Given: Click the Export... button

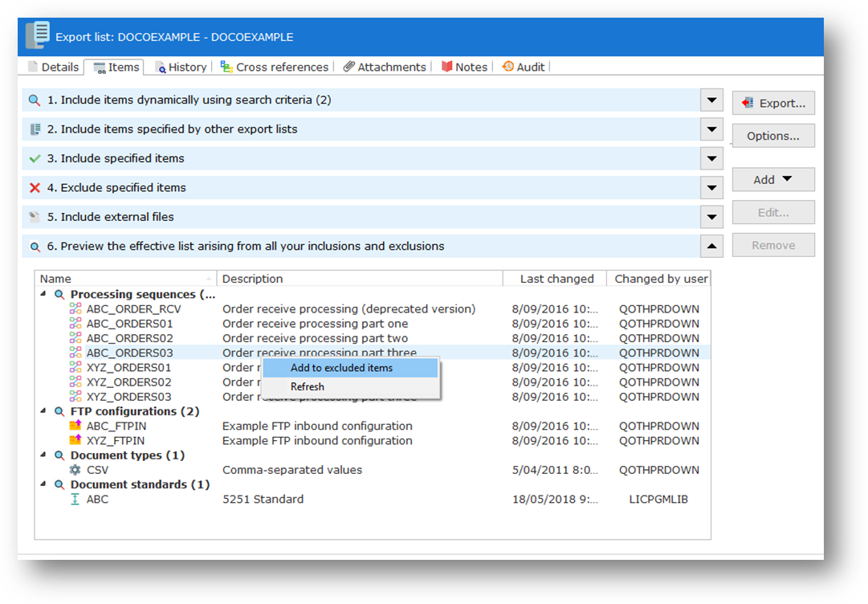Looking at the screenshot, I should click(772, 103).
